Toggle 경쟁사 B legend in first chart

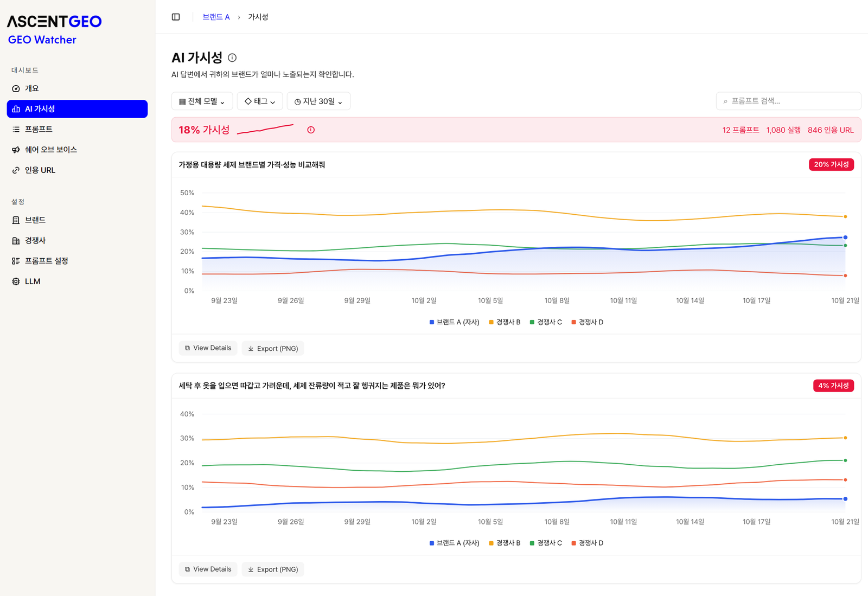[x=505, y=322]
